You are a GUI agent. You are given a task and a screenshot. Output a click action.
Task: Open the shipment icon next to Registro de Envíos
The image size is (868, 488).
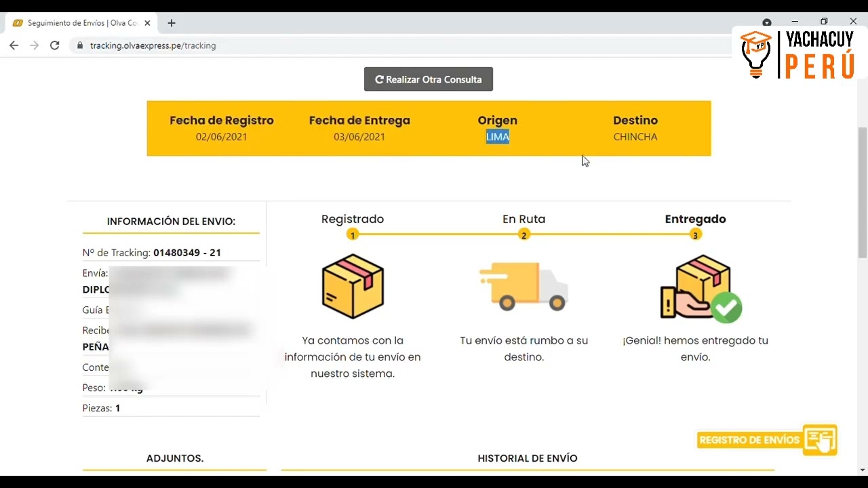coord(821,439)
